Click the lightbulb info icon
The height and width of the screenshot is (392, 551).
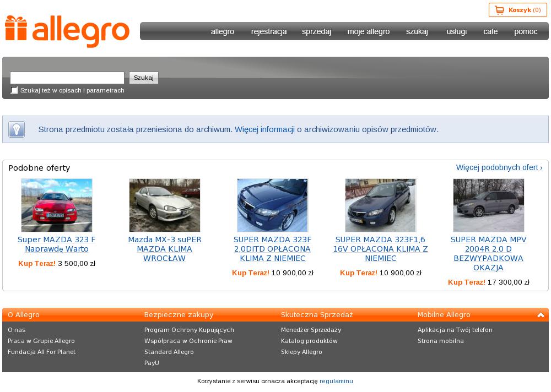tap(17, 129)
